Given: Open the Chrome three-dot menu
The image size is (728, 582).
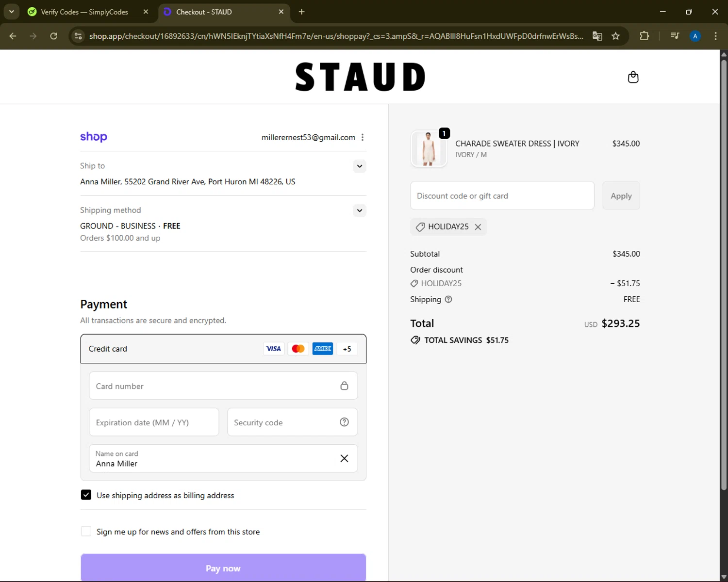Looking at the screenshot, I should [715, 36].
